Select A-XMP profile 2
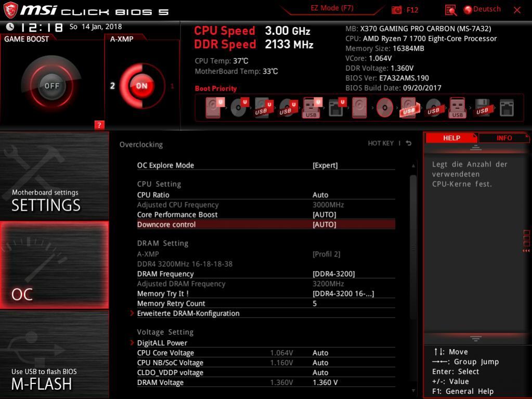 (x=112, y=86)
